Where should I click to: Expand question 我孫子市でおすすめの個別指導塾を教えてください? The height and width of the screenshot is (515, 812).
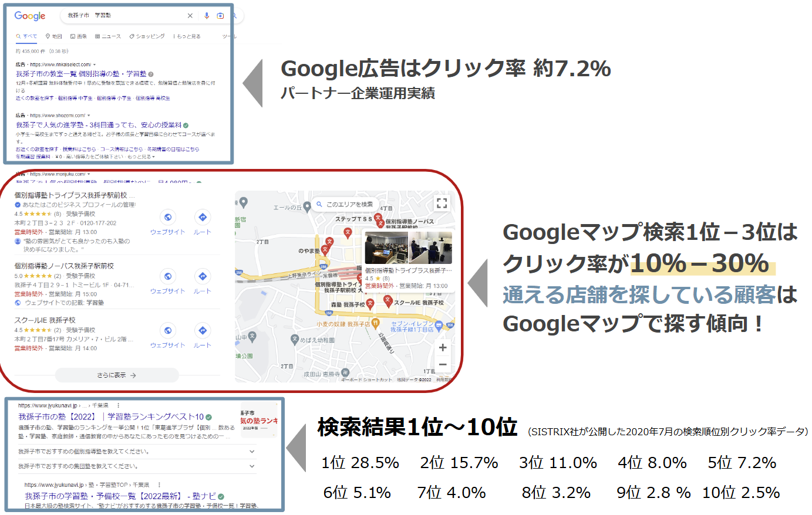click(x=137, y=452)
